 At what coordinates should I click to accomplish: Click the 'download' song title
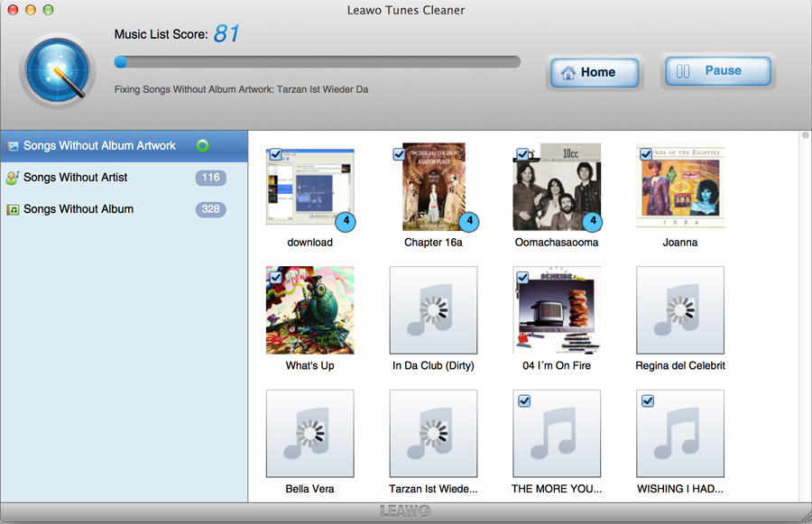point(310,243)
